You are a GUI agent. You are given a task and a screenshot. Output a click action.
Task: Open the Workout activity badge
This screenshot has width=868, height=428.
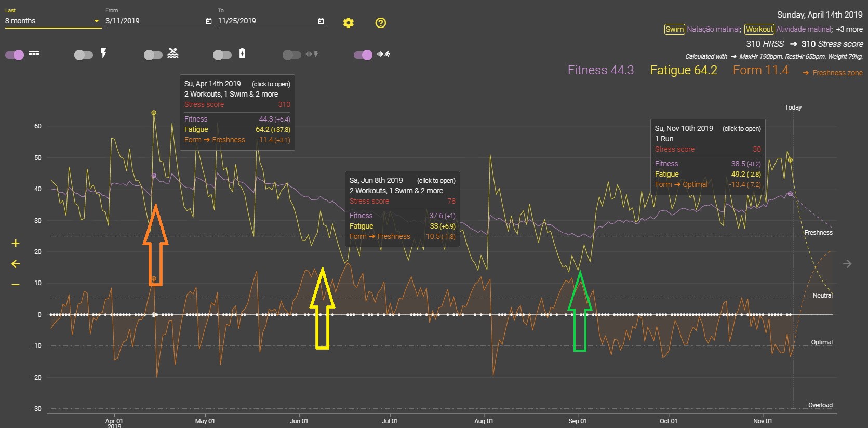click(759, 29)
